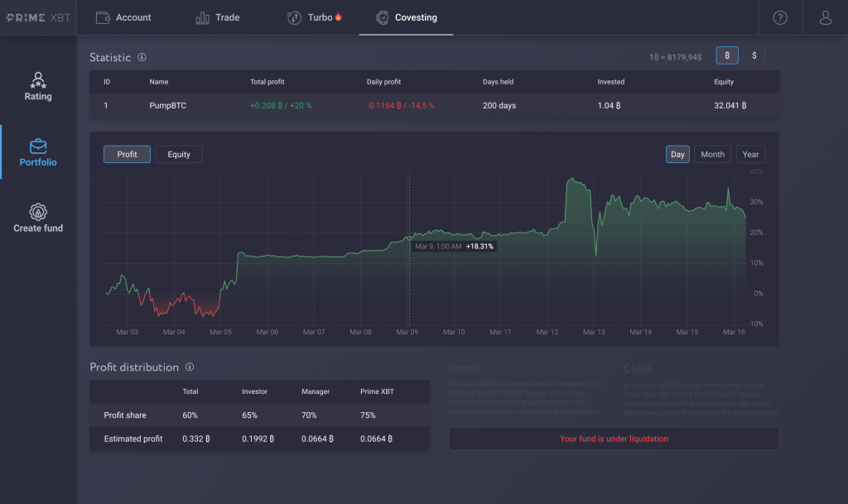Viewport: 848px width, 504px height.
Task: Toggle the chart to Equity view
Action: 178,154
